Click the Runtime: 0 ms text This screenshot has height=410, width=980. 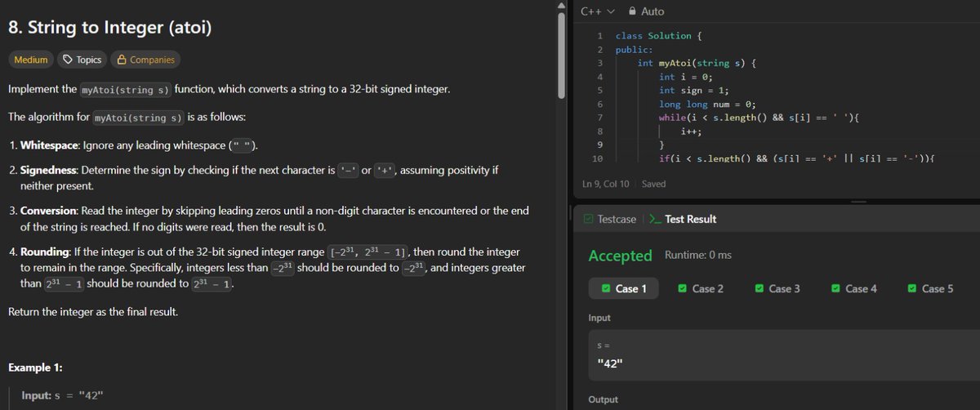698,256
